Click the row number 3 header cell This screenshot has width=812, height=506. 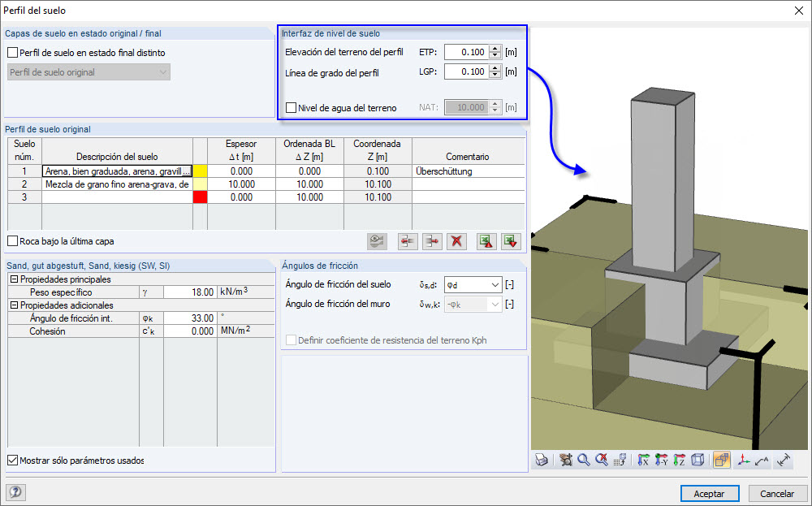[24, 197]
